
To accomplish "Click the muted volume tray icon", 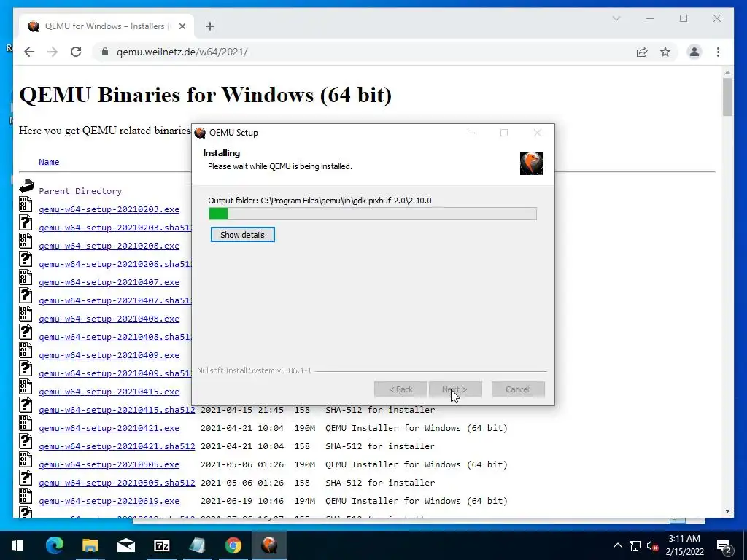I will click(652, 545).
